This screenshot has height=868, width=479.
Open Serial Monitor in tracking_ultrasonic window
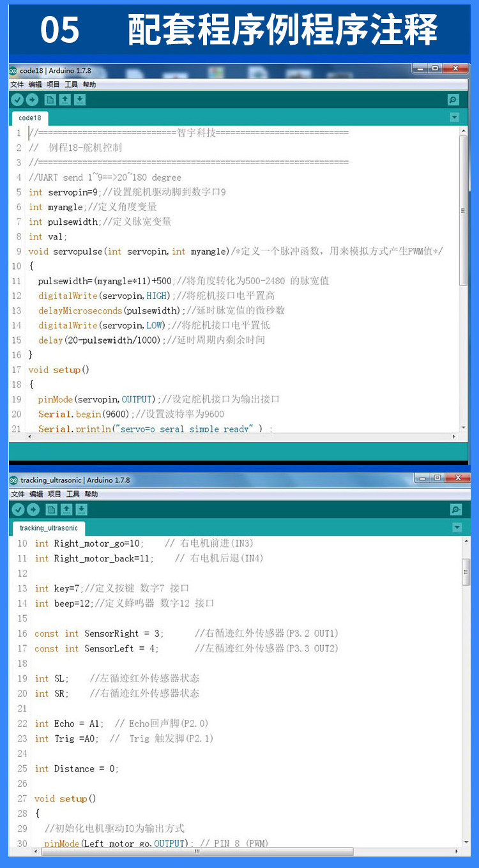(x=456, y=510)
